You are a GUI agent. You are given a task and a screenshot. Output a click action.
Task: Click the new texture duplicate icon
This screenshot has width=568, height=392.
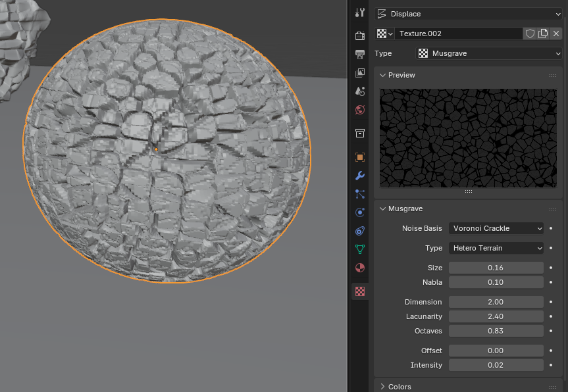tap(543, 34)
